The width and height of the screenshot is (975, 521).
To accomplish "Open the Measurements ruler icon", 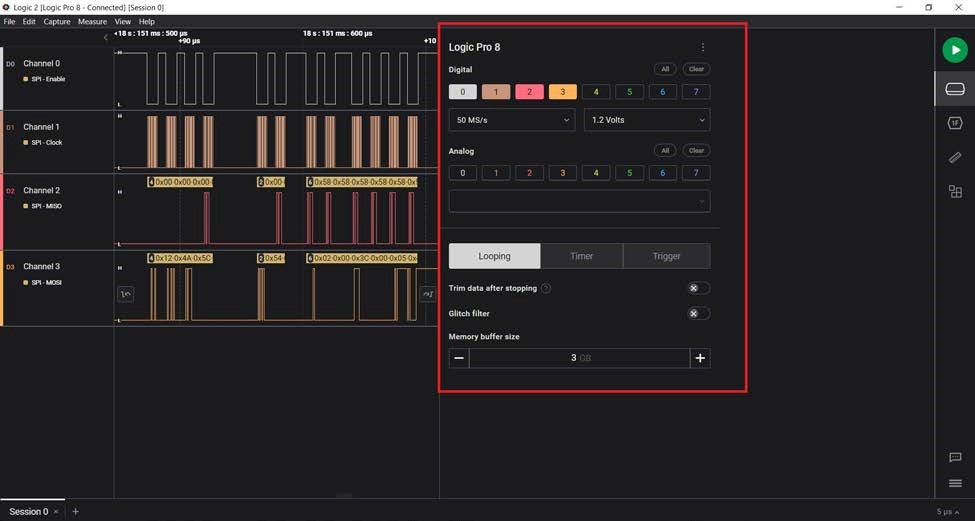I will [x=954, y=157].
